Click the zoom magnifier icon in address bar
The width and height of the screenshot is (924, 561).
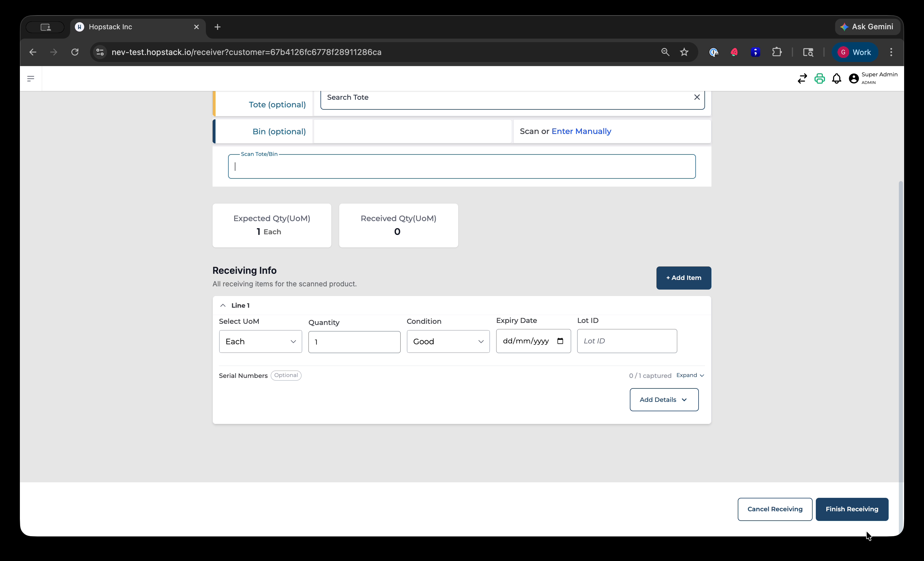tap(665, 52)
